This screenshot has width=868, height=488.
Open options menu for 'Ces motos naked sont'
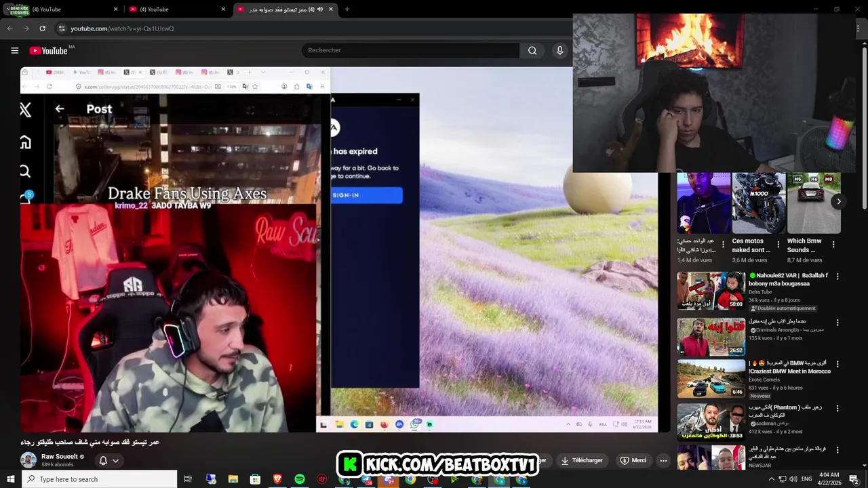coord(778,245)
